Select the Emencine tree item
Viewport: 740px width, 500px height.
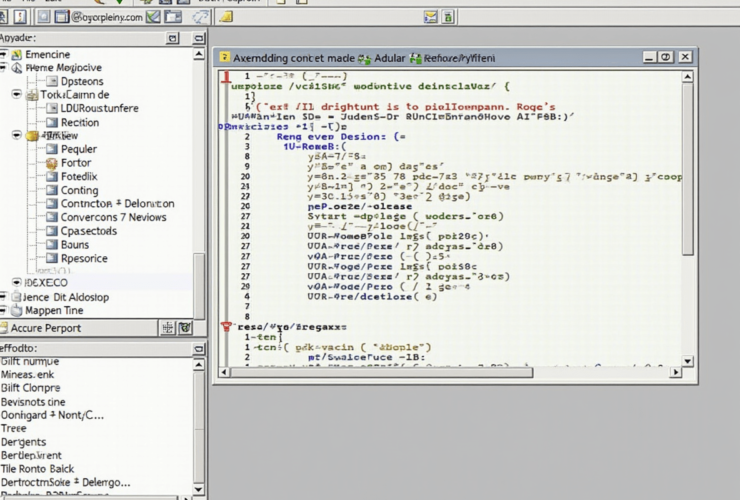(x=47, y=54)
